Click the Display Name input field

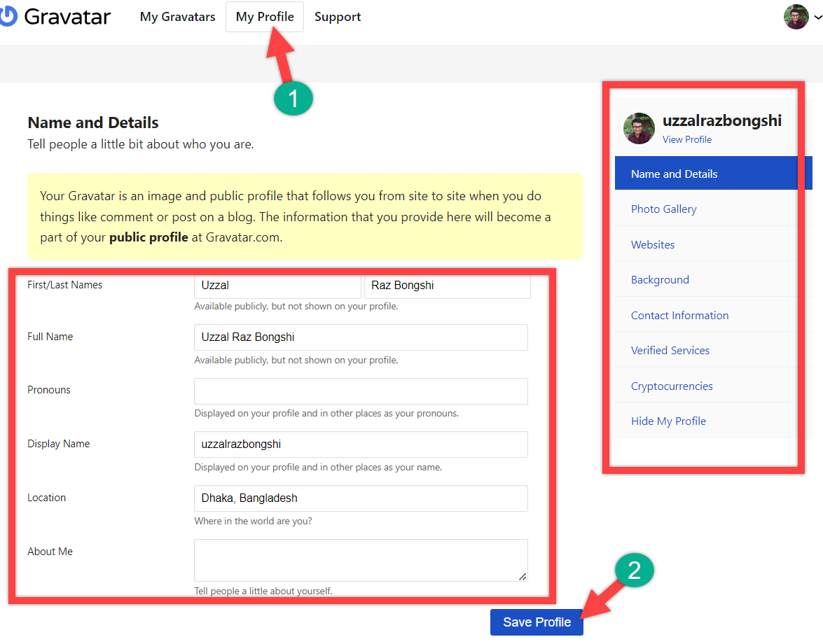(361, 444)
